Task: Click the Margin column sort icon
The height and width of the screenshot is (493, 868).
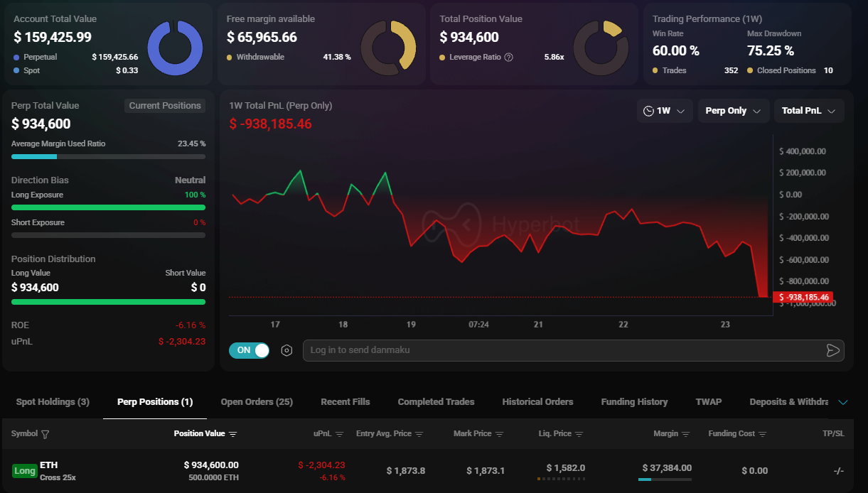Action: click(x=686, y=434)
